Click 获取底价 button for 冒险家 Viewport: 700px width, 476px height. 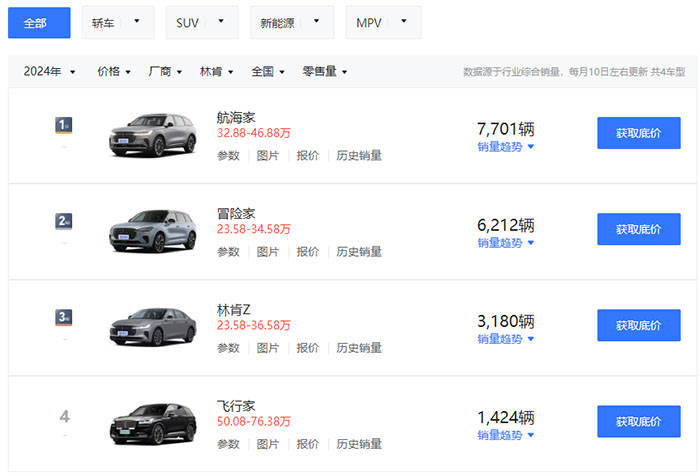(x=639, y=229)
